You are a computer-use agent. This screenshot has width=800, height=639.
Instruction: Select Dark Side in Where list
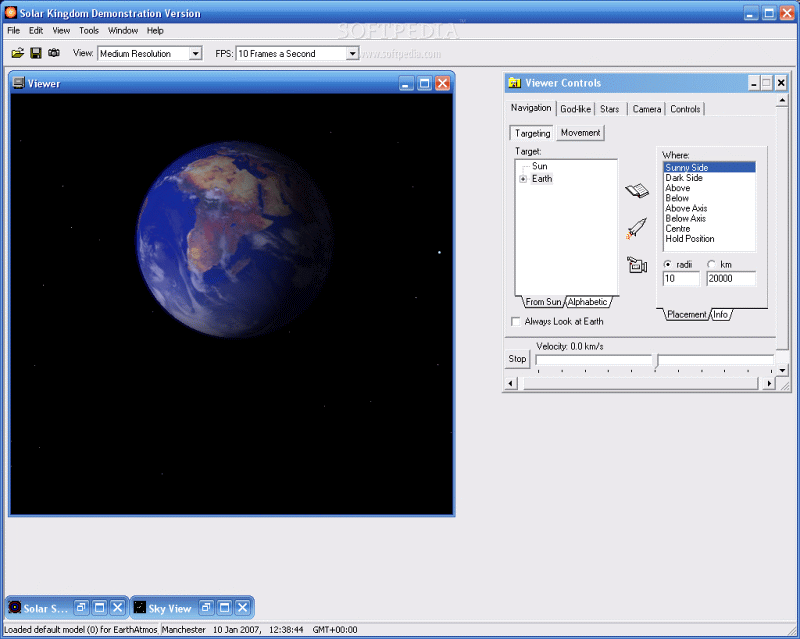pos(709,178)
